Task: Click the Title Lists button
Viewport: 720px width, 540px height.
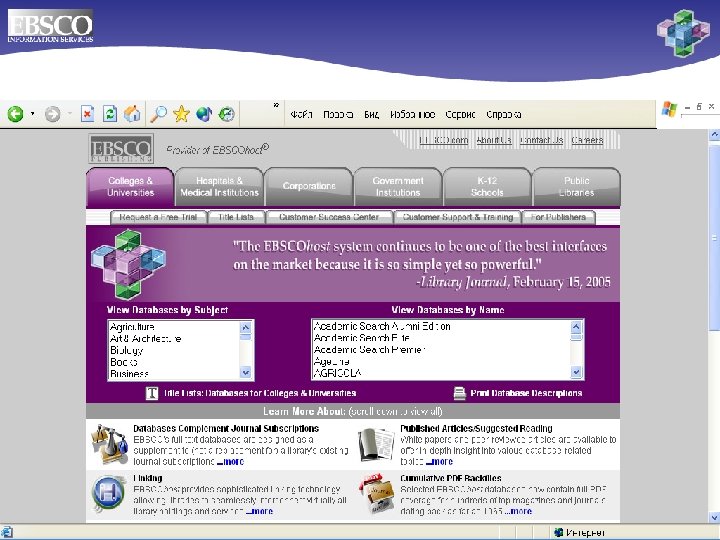Action: tap(236, 217)
